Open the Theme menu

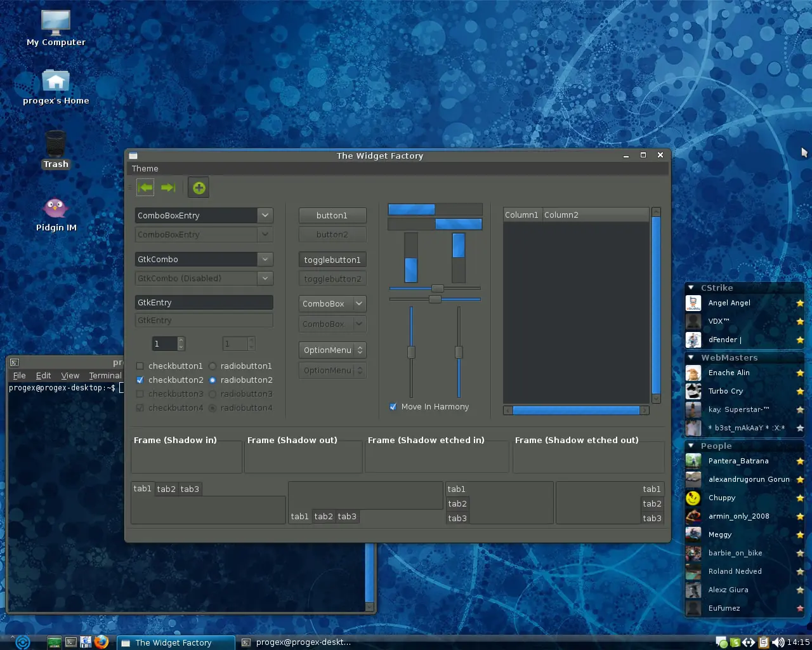(145, 168)
